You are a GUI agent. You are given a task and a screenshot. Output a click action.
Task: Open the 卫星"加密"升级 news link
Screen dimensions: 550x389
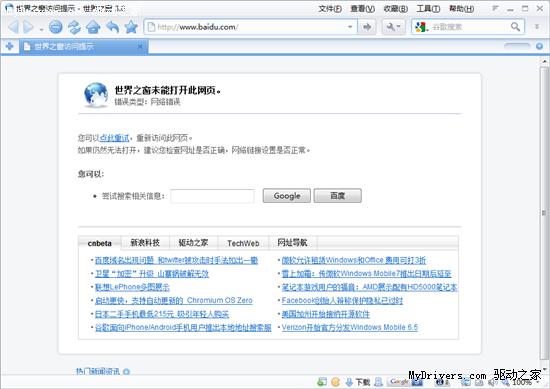coord(152,274)
